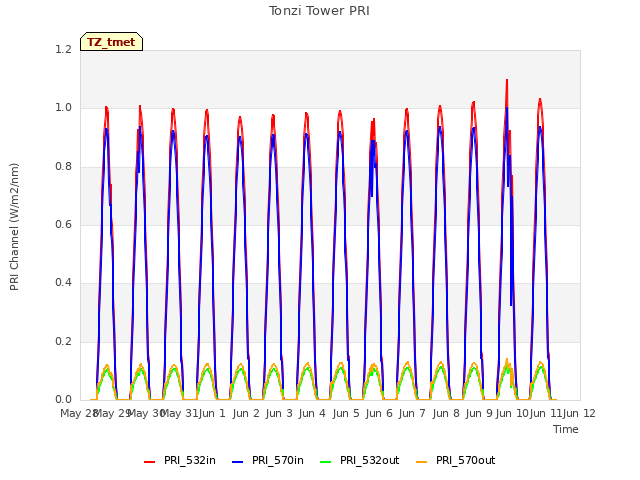
Task: Click the Jun 8 x-axis tick label
Action: (x=446, y=413)
